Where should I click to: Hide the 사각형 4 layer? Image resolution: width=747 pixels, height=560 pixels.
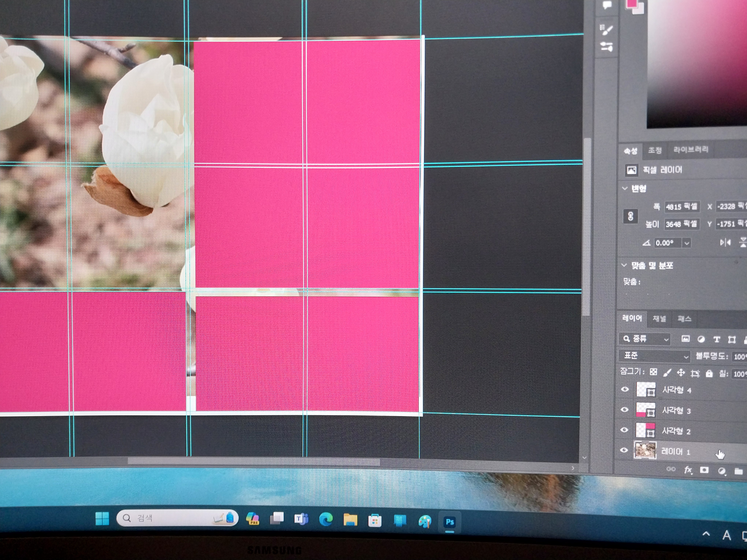coord(625,389)
